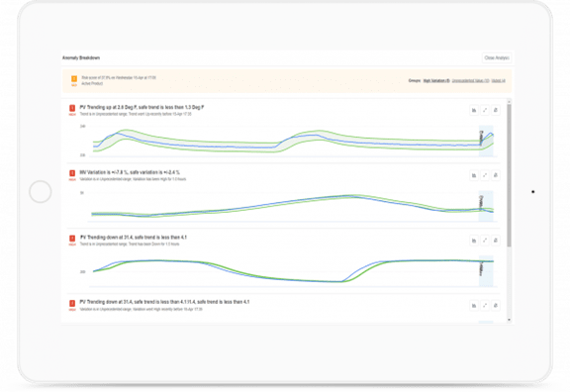Screen dimensions: 570x392
Task: Click rightmost action icon in third row, Down 1.5 hours
Action: click(496, 241)
